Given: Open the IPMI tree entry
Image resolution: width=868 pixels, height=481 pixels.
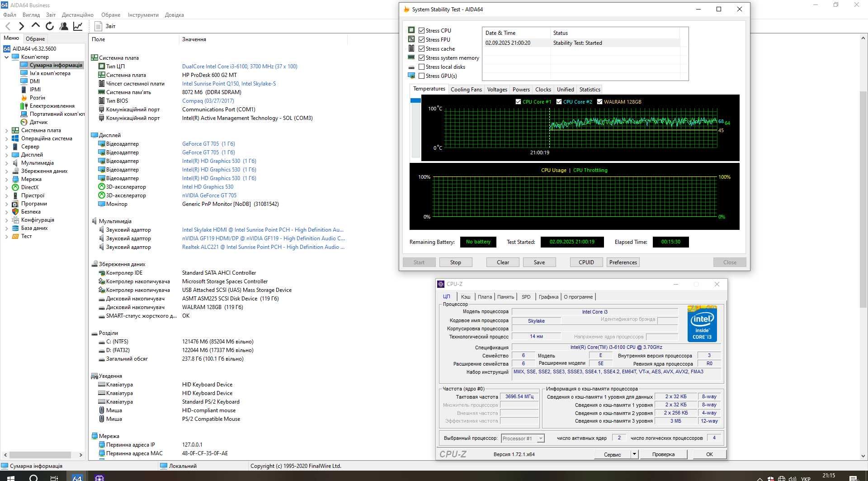Looking at the screenshot, I should pos(35,90).
